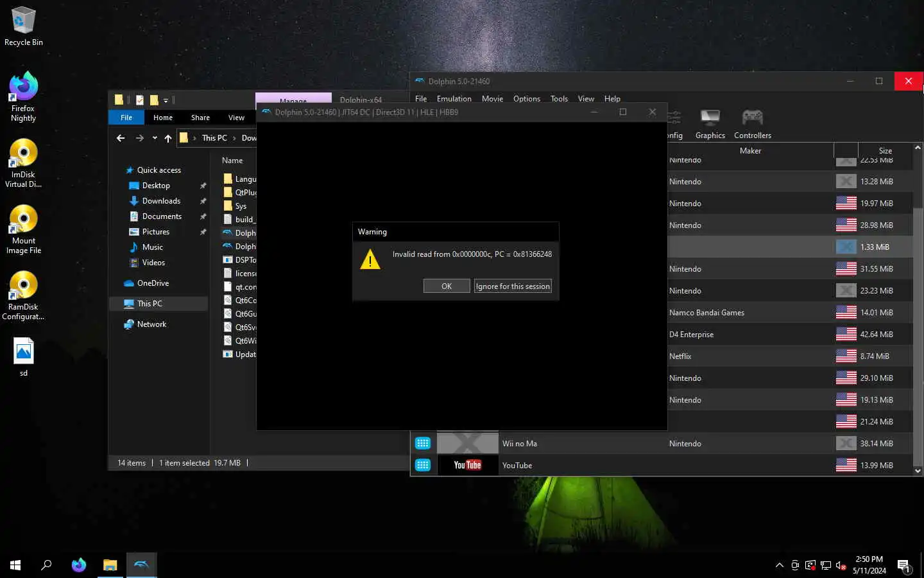
Task: Click unknown region icon in 13.28 MiB row
Action: 846,182
